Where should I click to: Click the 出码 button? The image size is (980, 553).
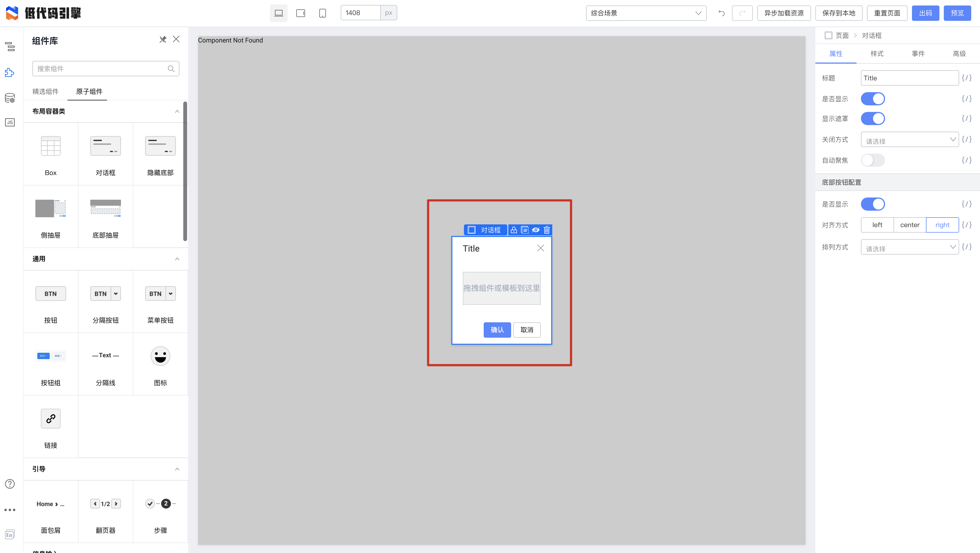tap(925, 13)
